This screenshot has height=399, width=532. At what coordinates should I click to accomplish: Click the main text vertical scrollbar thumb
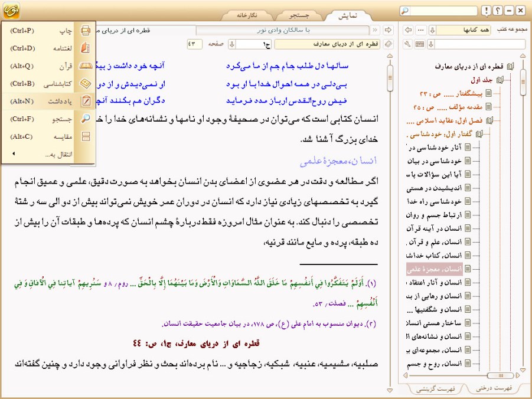(390, 78)
